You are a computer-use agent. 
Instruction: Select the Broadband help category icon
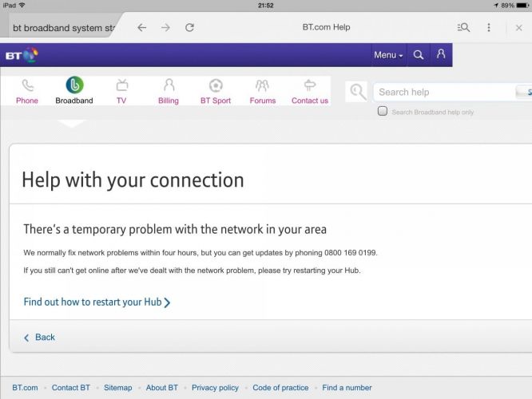tap(74, 85)
